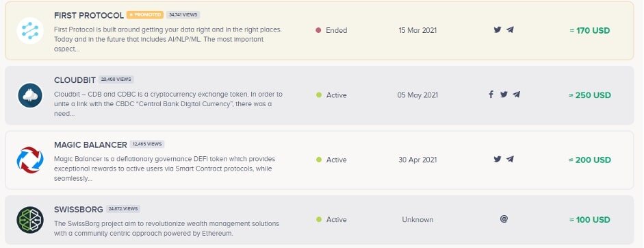Open Cloudbit Facebook icon
The height and width of the screenshot is (248, 644).
[491, 95]
